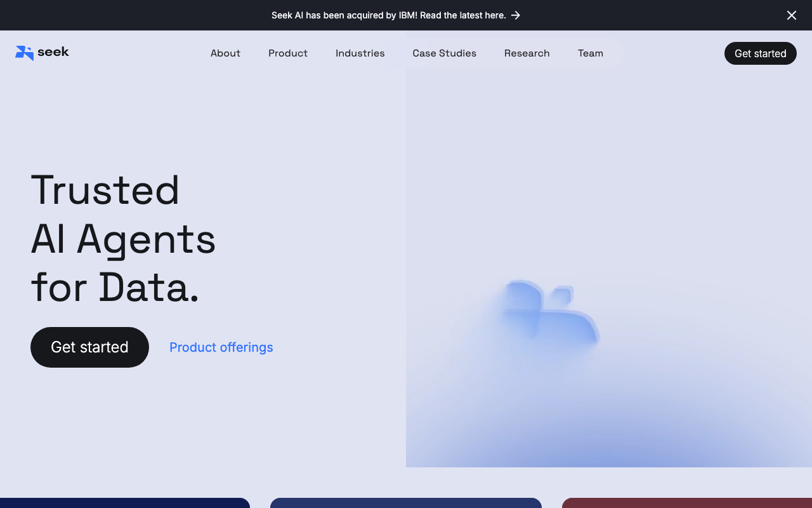Close the IBM acquisition announcement banner
Screen dimensions: 812x508
pyautogui.click(x=792, y=15)
